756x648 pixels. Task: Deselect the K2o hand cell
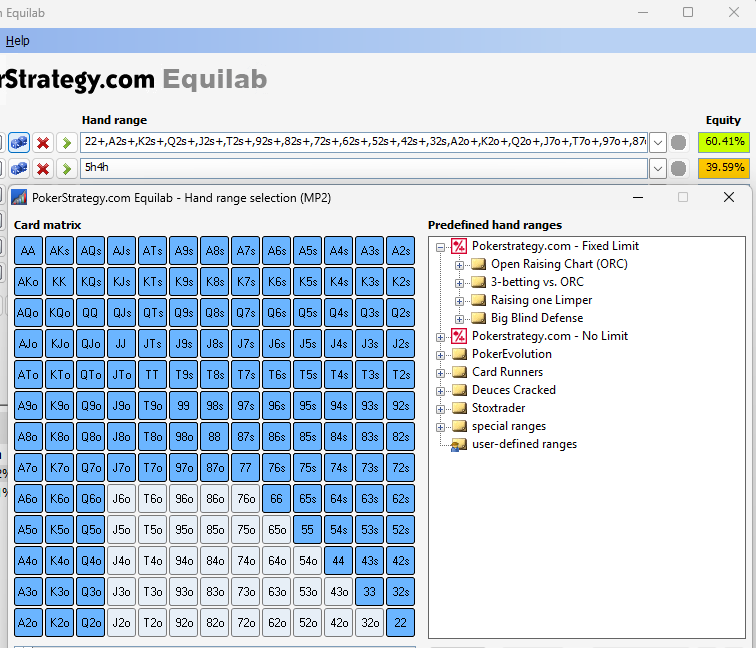pyautogui.click(x=59, y=622)
